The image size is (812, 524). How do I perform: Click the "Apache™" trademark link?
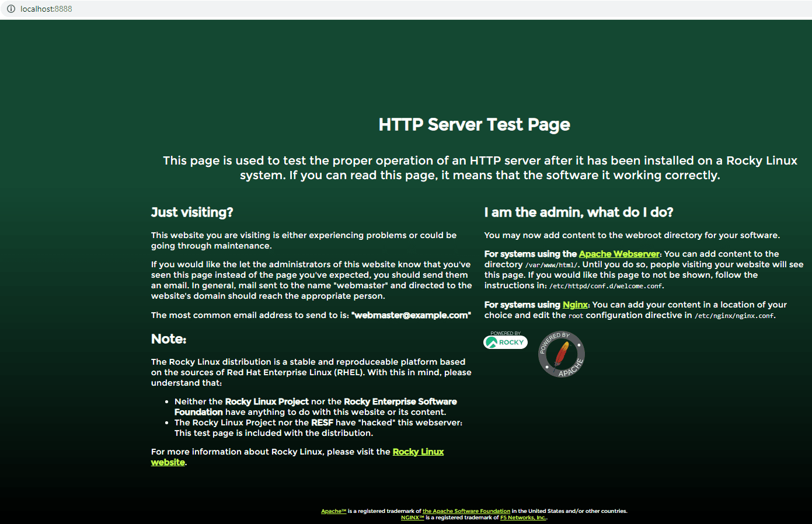click(x=333, y=511)
